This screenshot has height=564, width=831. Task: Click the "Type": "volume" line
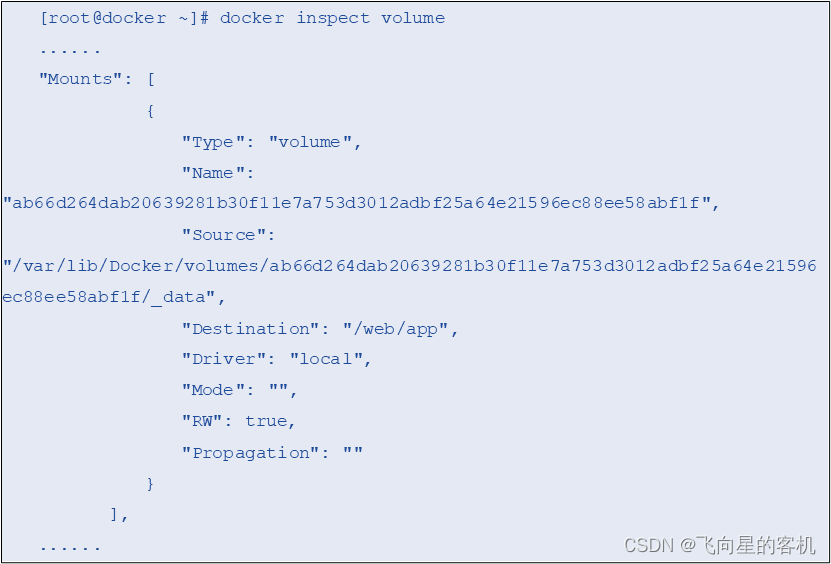tap(271, 142)
